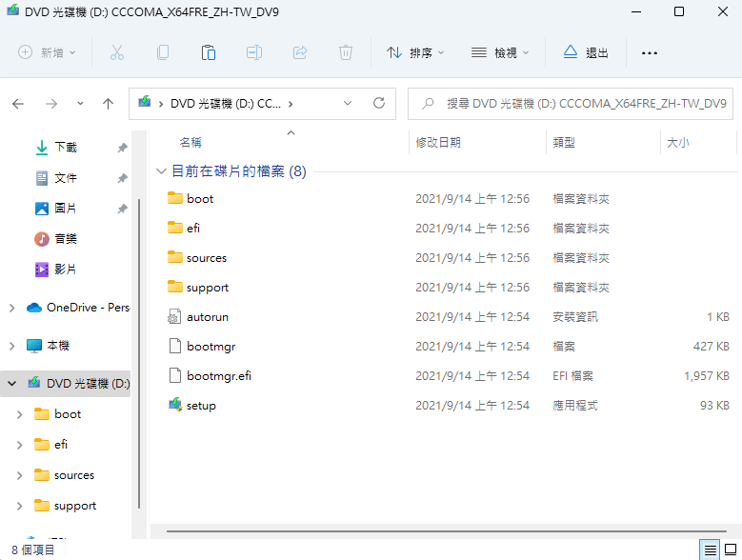Go back with the left arrow
Viewport: 742px width, 560px height.
coord(18,104)
